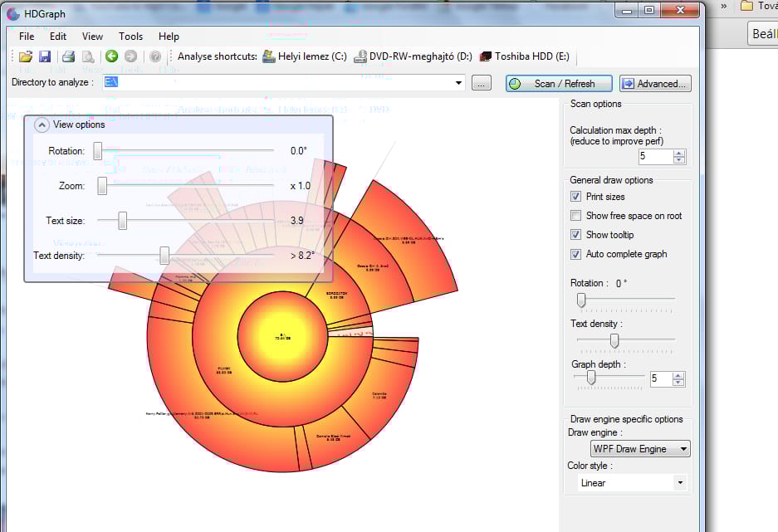Screen dimensions: 778x532
Task: Enable Show free space on root
Action: click(575, 216)
